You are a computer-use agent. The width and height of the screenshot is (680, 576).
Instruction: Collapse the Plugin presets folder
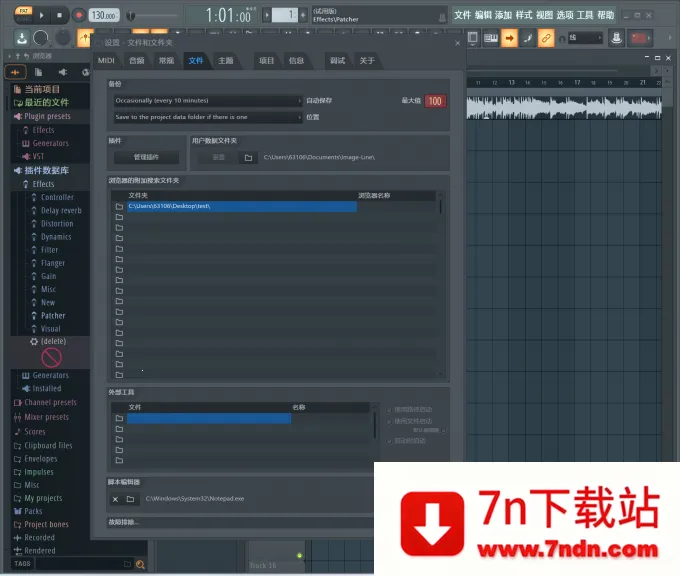click(x=47, y=116)
